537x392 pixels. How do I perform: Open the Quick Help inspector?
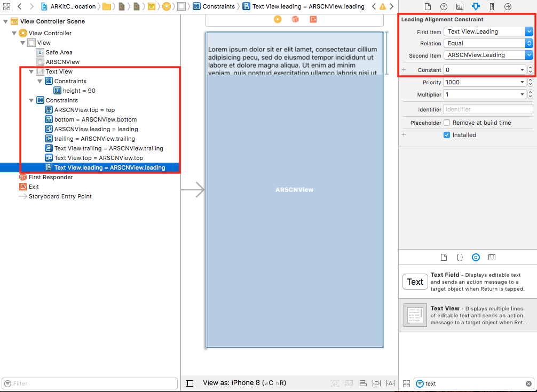click(x=444, y=6)
